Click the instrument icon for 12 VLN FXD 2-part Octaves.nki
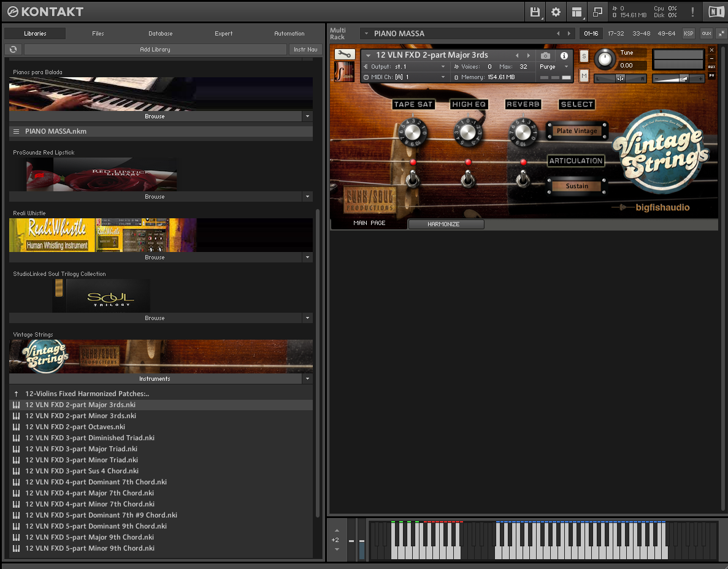The height and width of the screenshot is (569, 728). (16, 427)
